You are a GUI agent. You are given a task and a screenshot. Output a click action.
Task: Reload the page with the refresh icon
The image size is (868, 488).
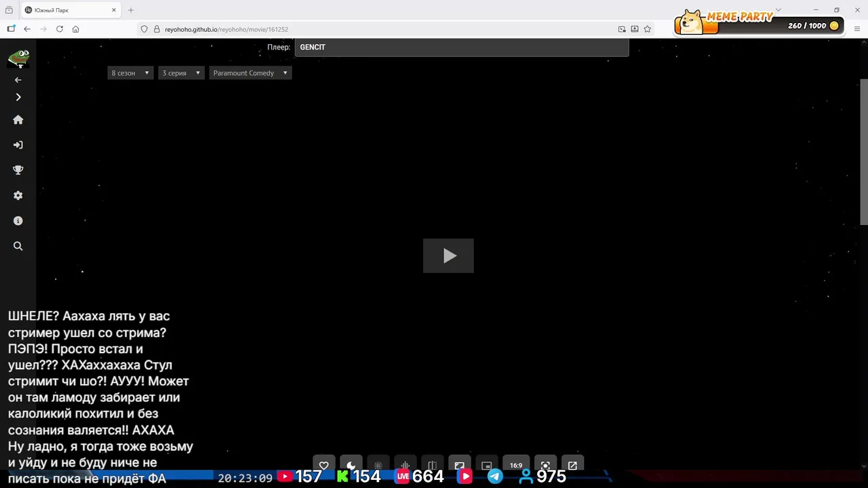[60, 29]
